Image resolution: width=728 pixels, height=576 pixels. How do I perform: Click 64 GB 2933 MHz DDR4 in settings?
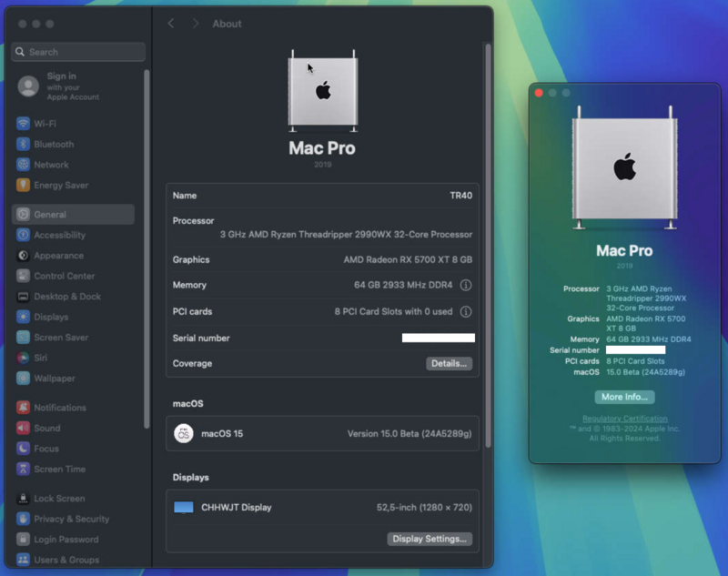click(x=403, y=285)
